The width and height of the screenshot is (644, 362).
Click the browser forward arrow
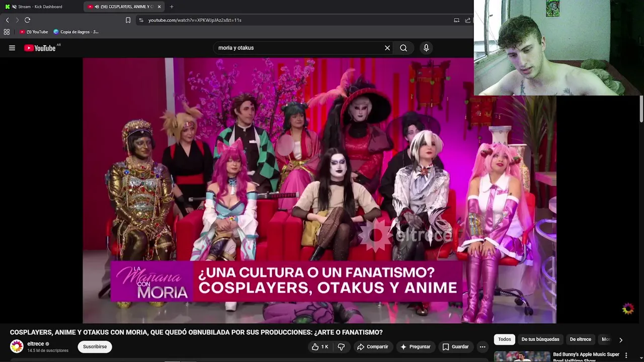point(17,20)
